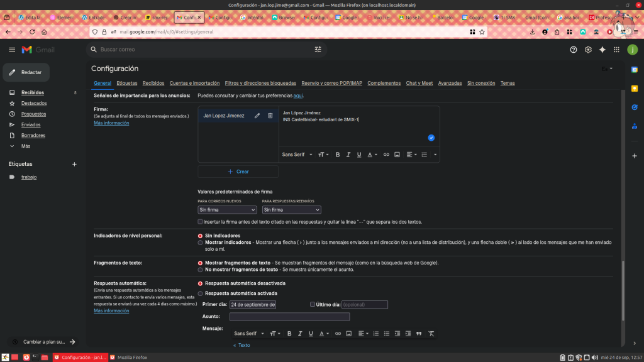Select 'Respuesta automática activada' option
644x362 pixels.
click(200, 293)
